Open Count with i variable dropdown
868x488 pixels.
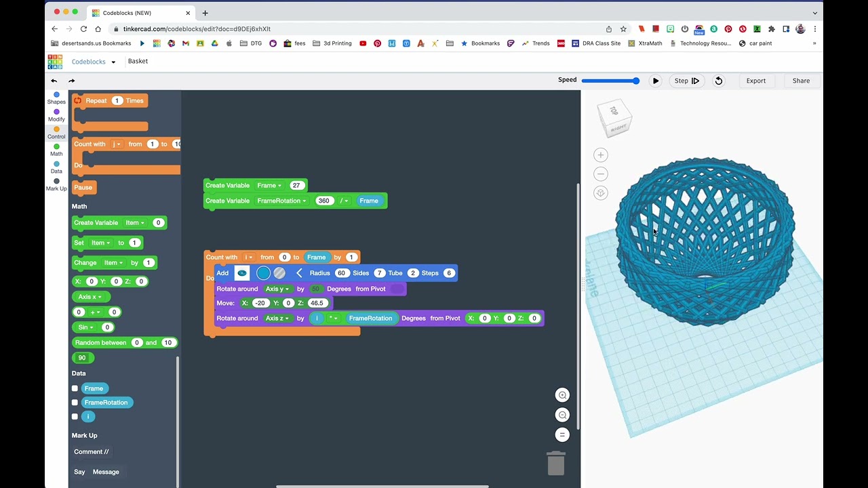[249, 258]
